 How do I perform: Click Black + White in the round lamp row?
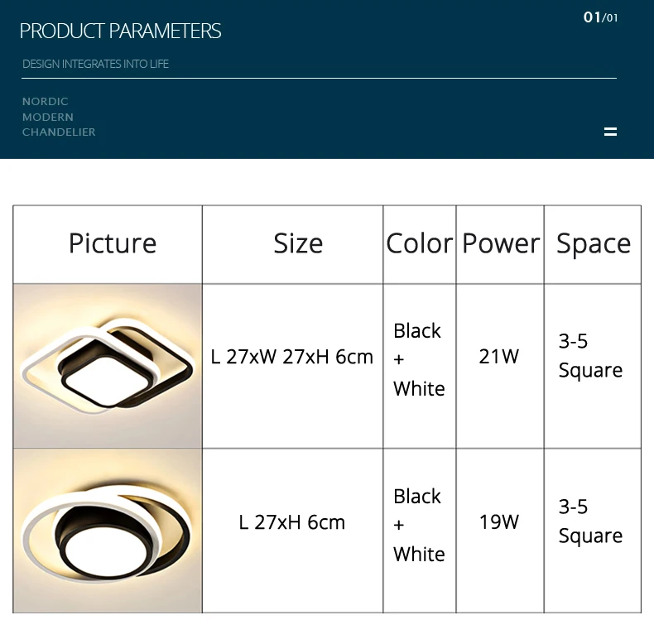point(419,525)
